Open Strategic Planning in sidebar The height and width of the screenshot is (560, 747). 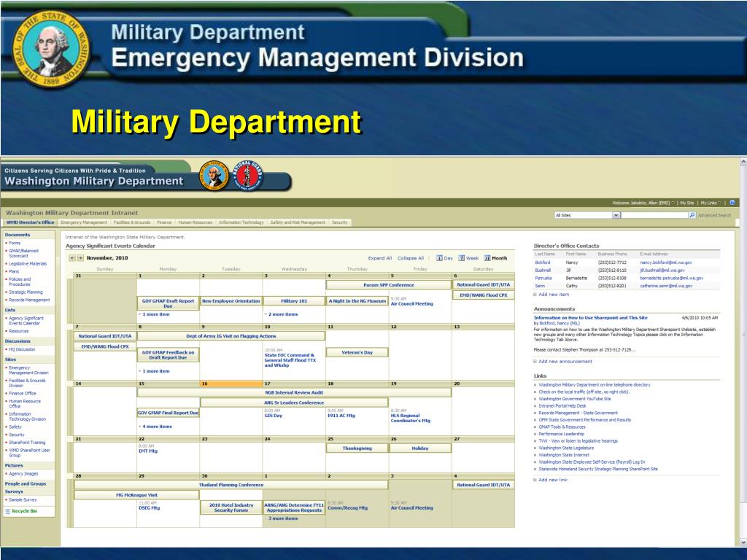[x=26, y=292]
